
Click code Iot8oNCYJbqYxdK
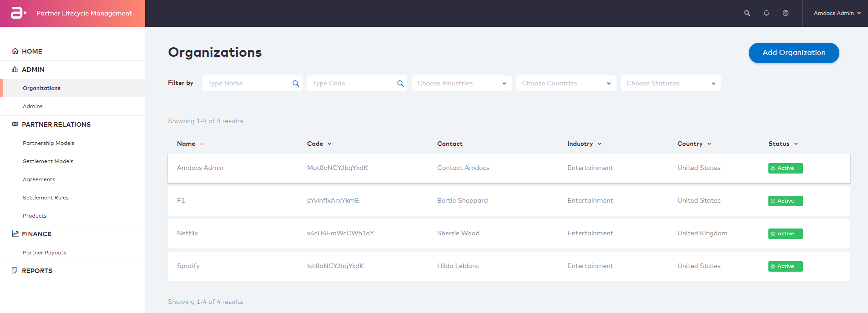point(336,266)
